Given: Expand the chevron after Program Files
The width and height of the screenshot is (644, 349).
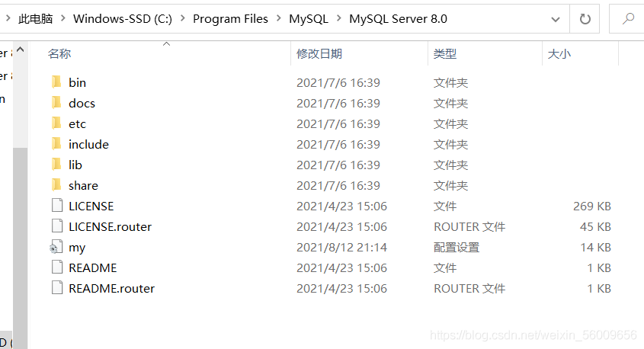Looking at the screenshot, I should (x=278, y=18).
